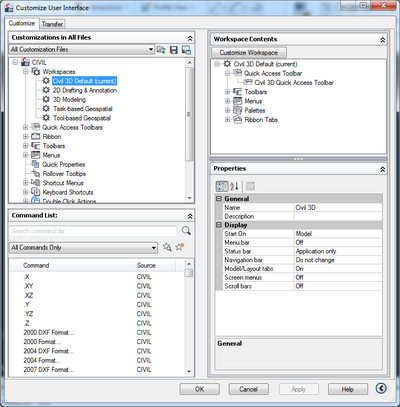Click the down arrow of command list scrollbar
This screenshot has height=407, width=400.
click(189, 371)
